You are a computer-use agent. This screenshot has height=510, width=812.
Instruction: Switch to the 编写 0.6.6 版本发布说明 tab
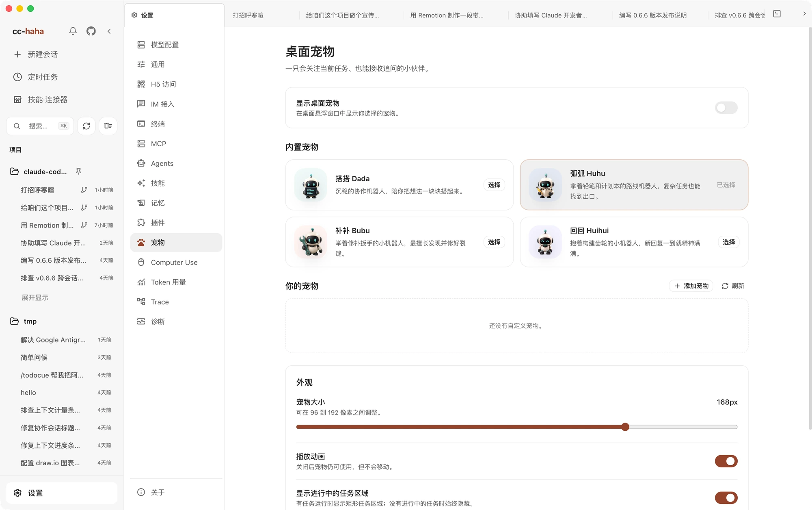[x=653, y=15]
